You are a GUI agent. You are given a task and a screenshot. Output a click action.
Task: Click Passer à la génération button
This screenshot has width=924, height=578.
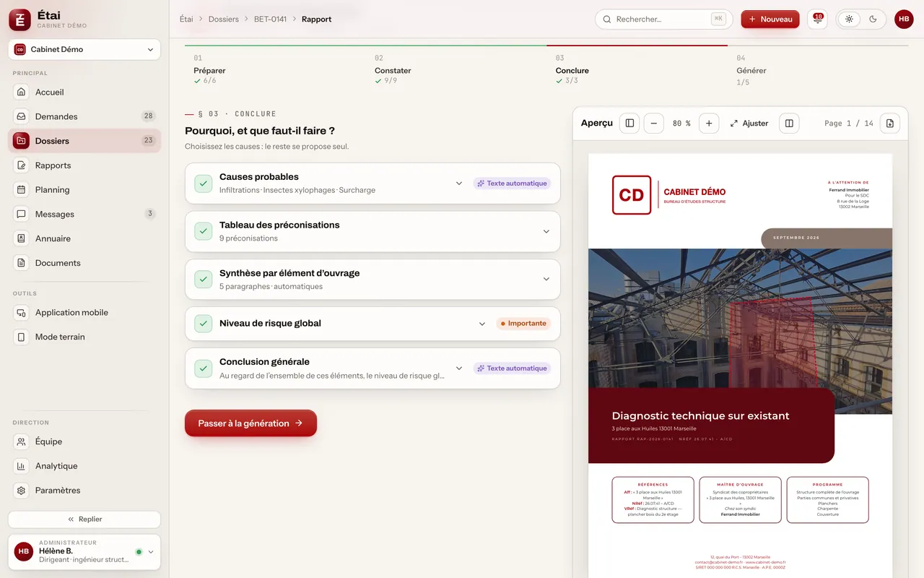(250, 423)
